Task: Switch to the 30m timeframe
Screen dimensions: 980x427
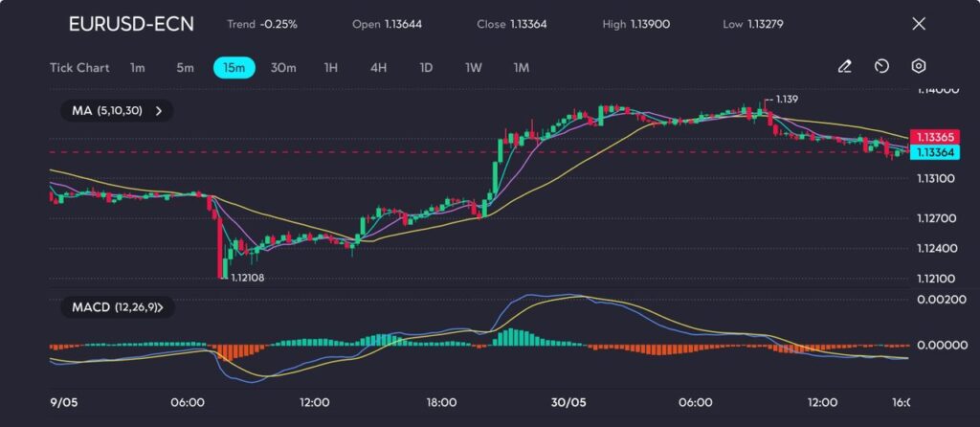Action: point(283,68)
